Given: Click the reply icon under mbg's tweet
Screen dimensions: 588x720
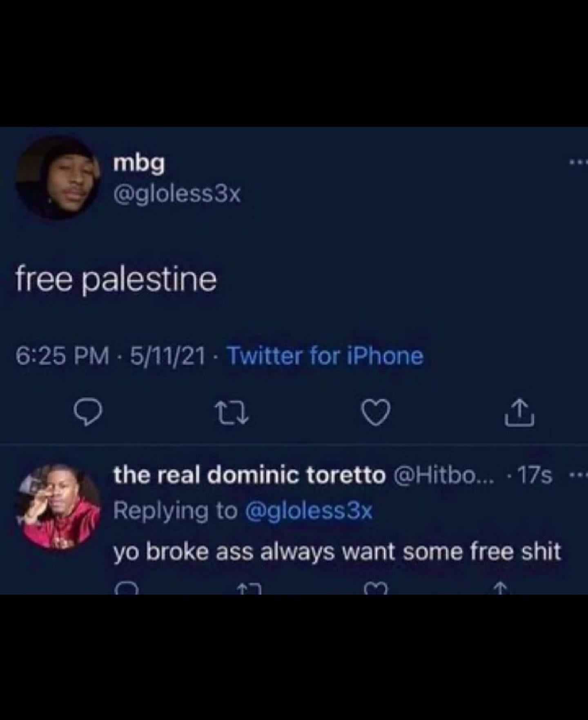Looking at the screenshot, I should tap(87, 413).
